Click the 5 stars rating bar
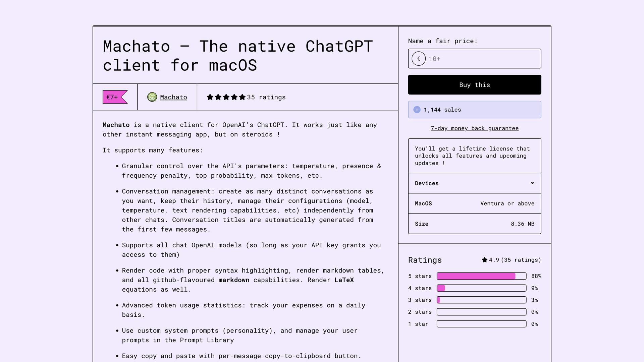This screenshot has width=644, height=362. click(x=481, y=276)
